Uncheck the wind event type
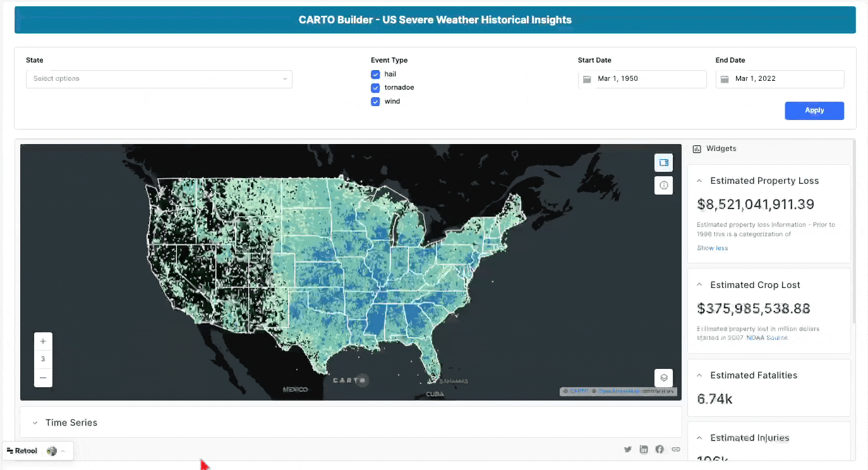 pos(375,102)
